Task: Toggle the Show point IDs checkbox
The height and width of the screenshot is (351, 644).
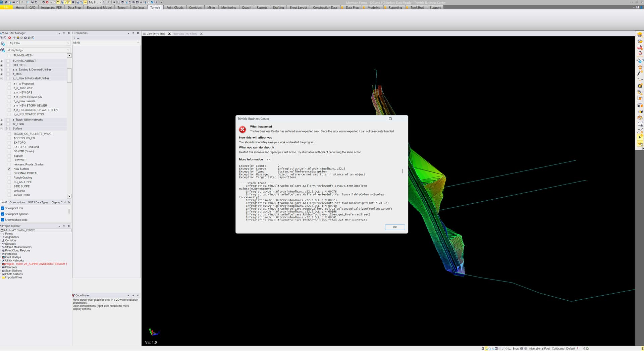Action: coord(3,208)
